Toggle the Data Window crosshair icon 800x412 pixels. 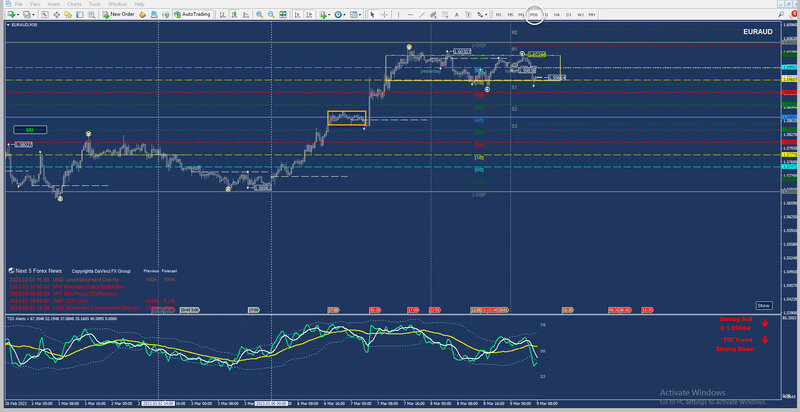point(56,14)
